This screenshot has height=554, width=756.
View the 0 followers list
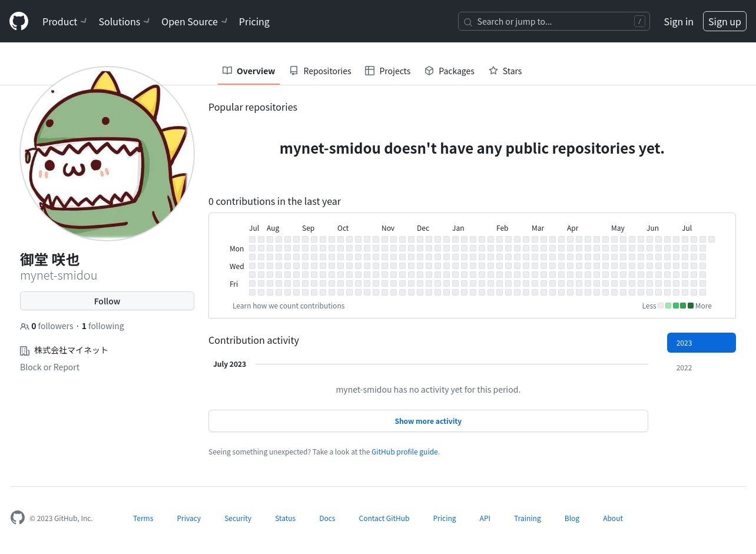[52, 326]
